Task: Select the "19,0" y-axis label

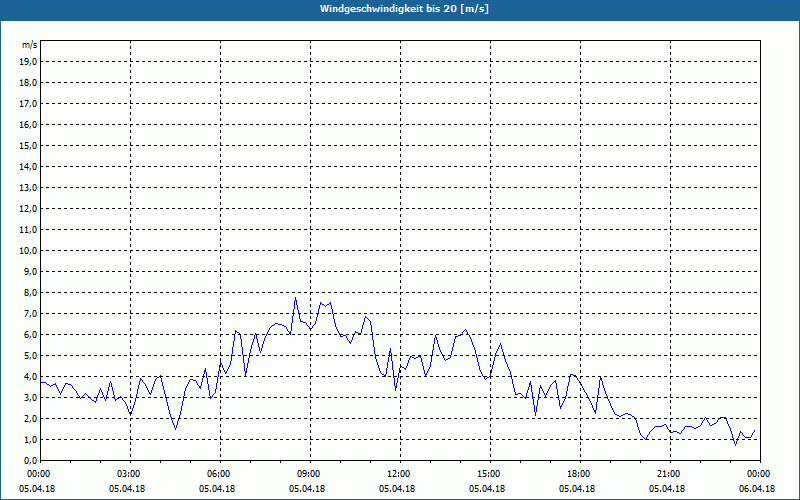Action: click(28, 62)
